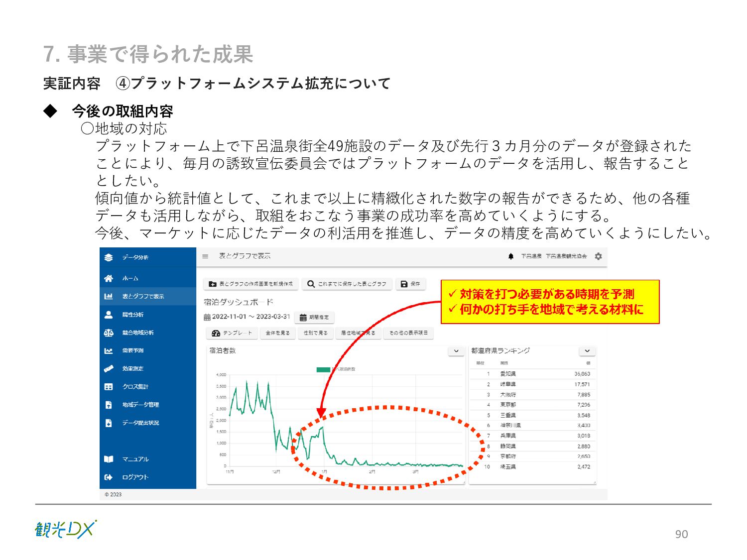
Task: Click the table icon for クロス集計
Action: coord(109,387)
